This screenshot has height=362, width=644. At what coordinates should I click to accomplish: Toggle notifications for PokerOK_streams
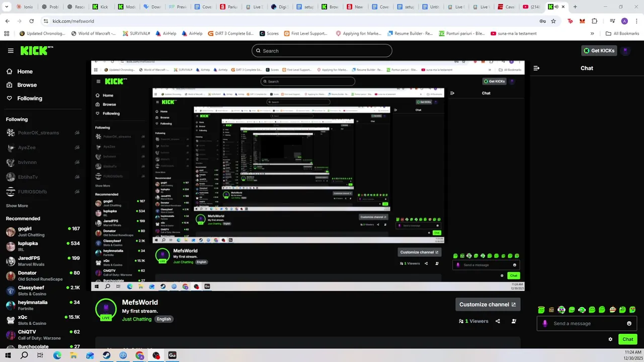(77, 133)
